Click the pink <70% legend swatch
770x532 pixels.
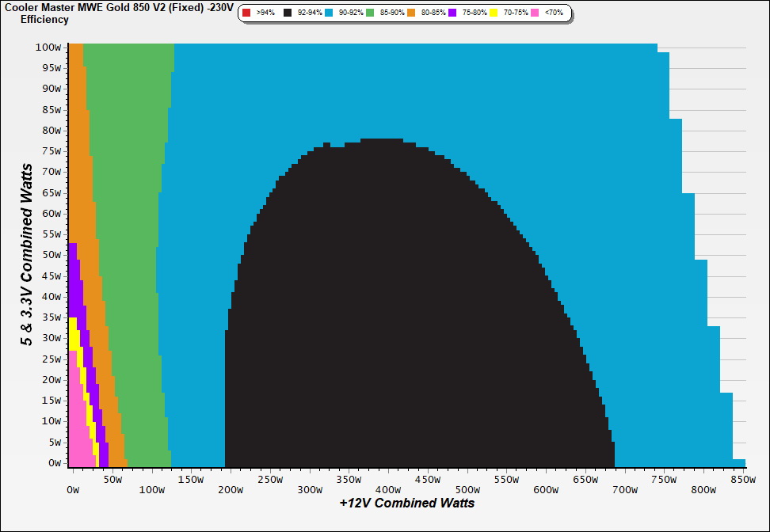click(x=534, y=13)
